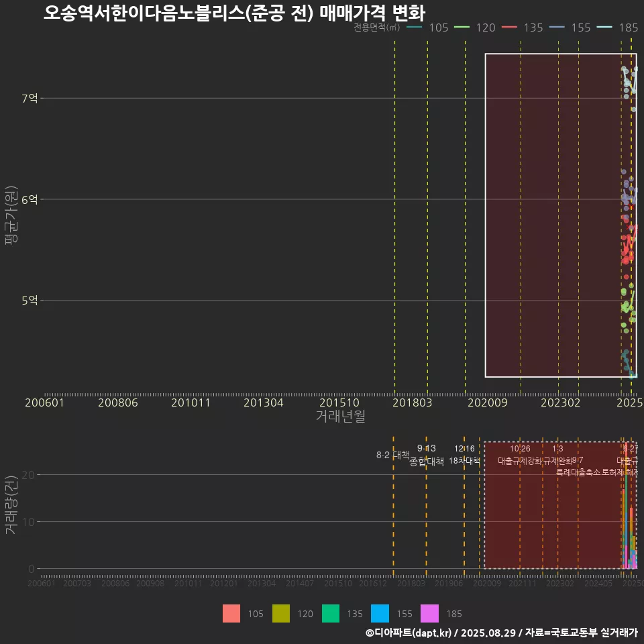Image resolution: width=644 pixels, height=644 pixels.
Task: Click the 거래량(건) volume axis title
Action: coord(11,505)
